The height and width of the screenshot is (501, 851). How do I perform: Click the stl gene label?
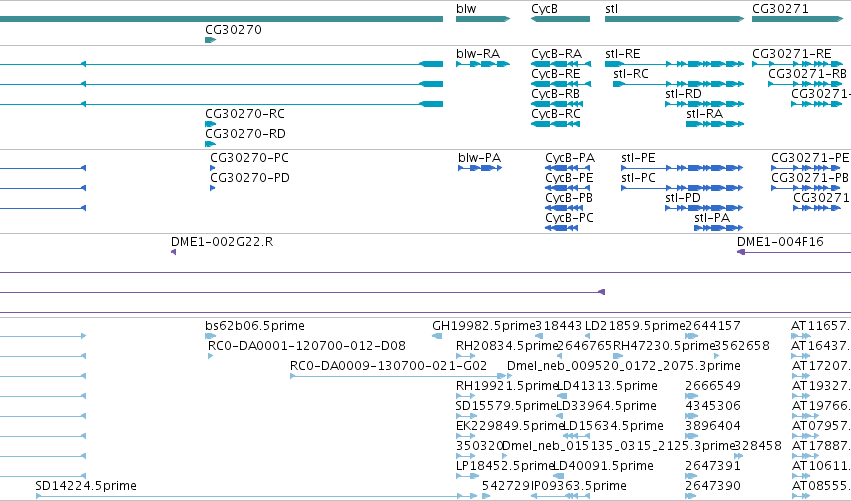coord(611,9)
